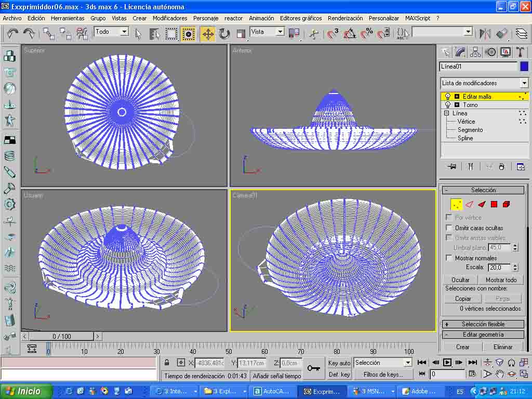Screen dimensions: 532x399
Task: Open the Modify command panel tab
Action: click(x=460, y=52)
